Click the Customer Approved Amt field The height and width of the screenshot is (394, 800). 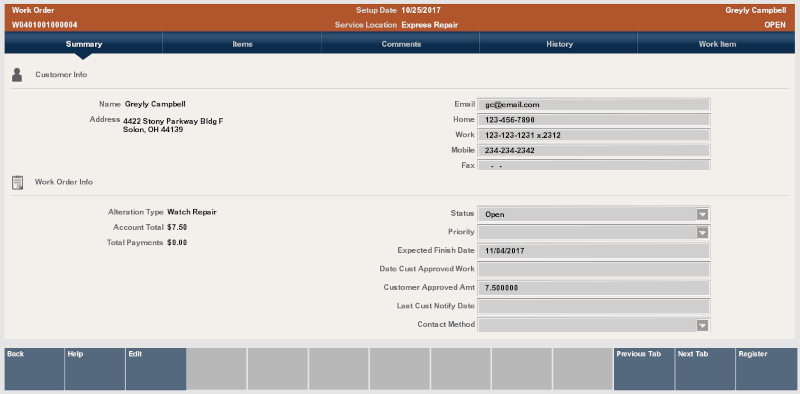coord(593,288)
